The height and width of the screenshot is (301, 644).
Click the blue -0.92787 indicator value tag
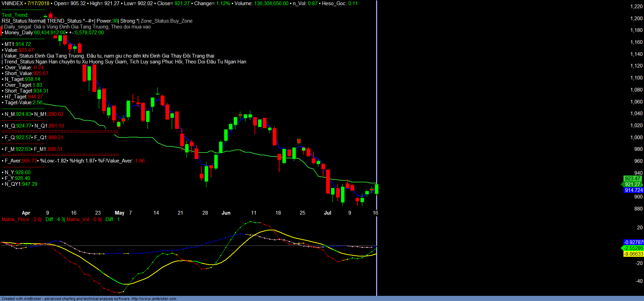tap(633, 242)
